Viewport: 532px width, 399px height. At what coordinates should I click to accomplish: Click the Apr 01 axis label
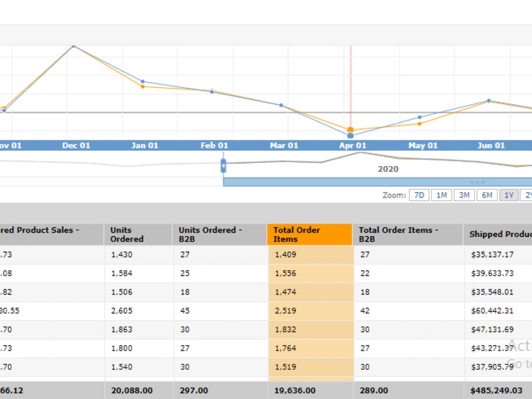click(353, 146)
